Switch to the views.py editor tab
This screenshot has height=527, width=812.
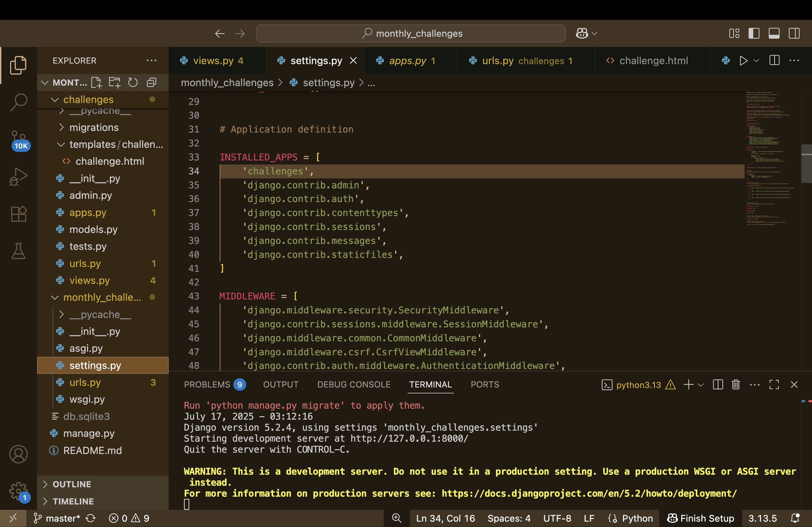(x=213, y=61)
